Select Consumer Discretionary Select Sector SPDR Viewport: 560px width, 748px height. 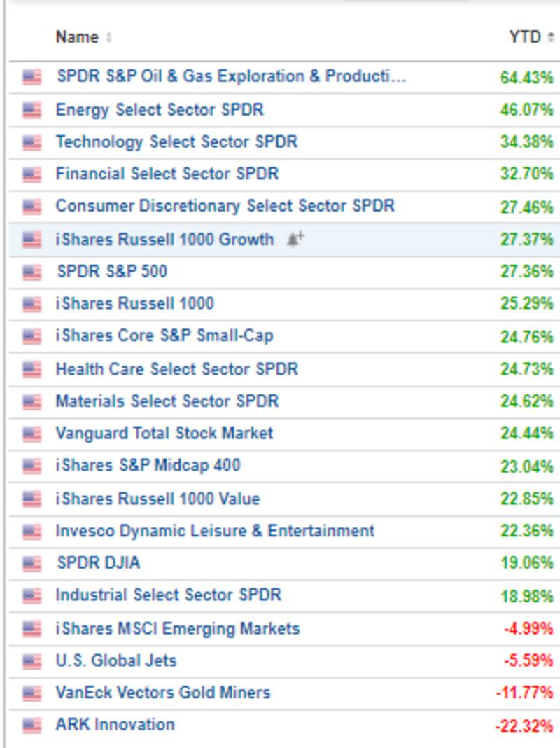[x=225, y=206]
